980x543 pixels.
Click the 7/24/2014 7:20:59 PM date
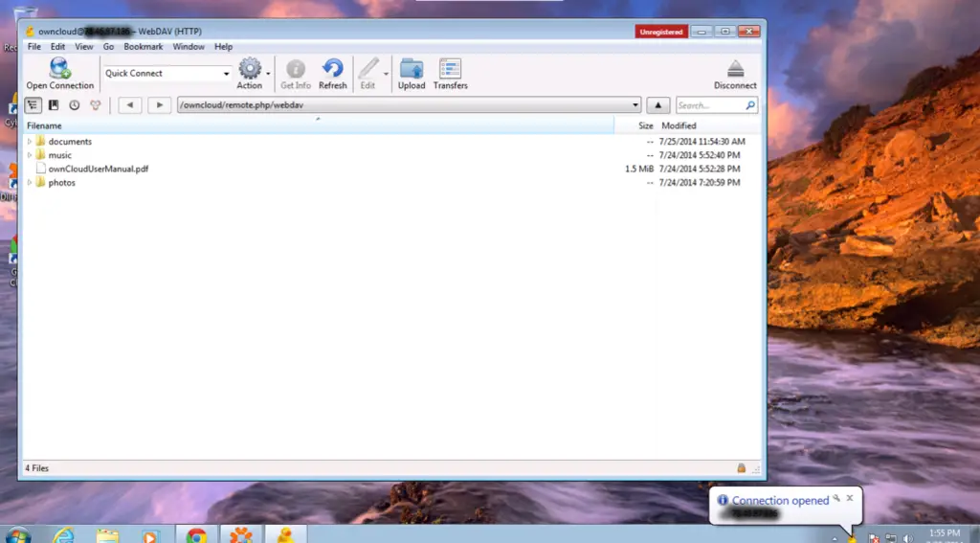(700, 183)
